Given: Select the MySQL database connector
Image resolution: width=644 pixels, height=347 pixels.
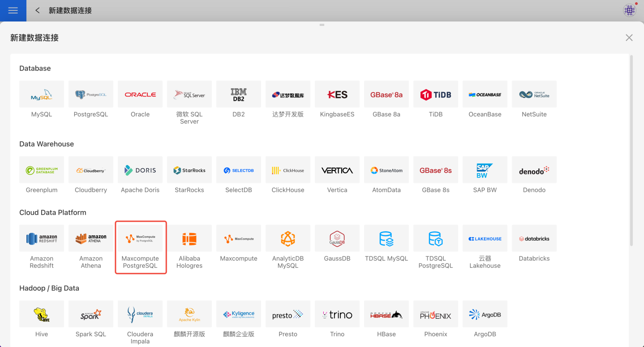Looking at the screenshot, I should (42, 94).
